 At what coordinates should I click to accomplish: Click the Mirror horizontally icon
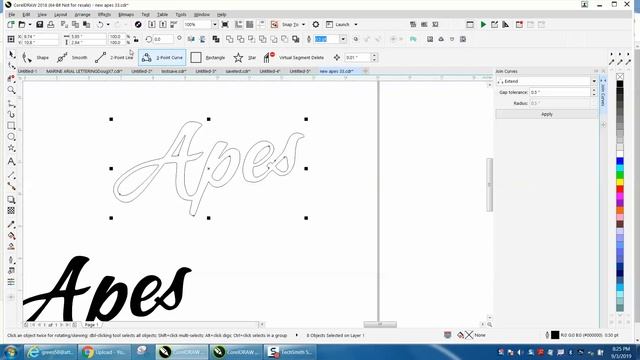point(191,39)
